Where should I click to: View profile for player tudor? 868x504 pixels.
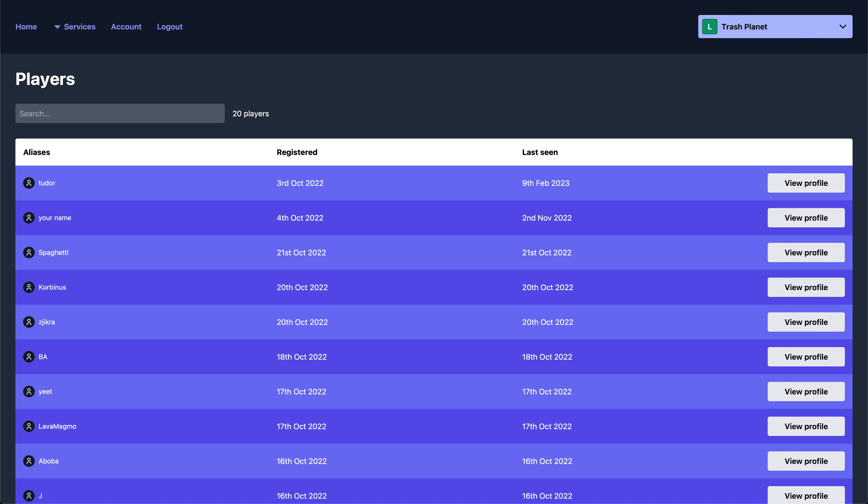point(806,183)
